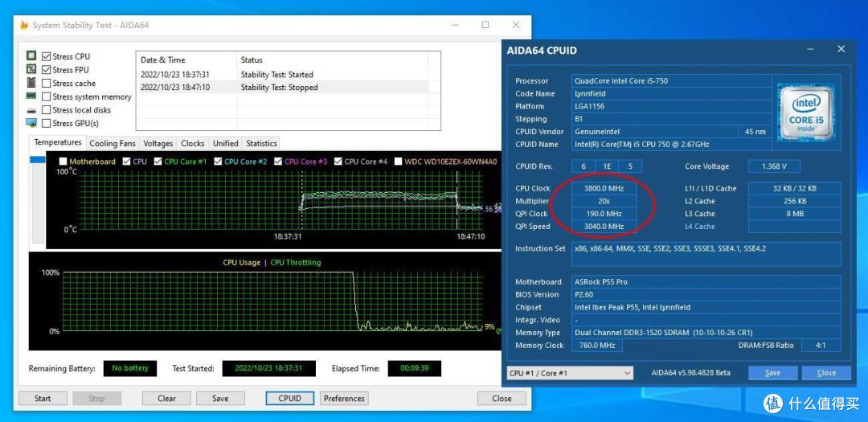Viewport: 868px width, 422px height.
Task: Click the AIDA64 flame icon in System Stability Test title bar
Action: 24,25
